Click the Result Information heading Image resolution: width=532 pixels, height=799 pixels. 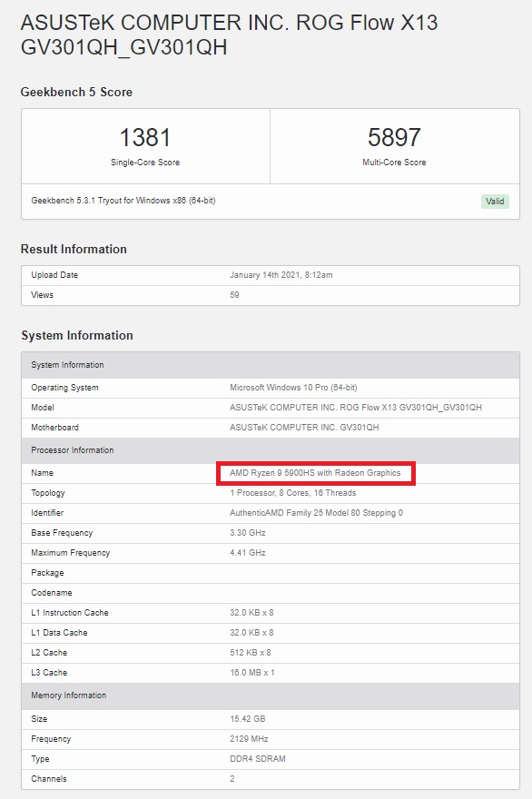(x=74, y=249)
